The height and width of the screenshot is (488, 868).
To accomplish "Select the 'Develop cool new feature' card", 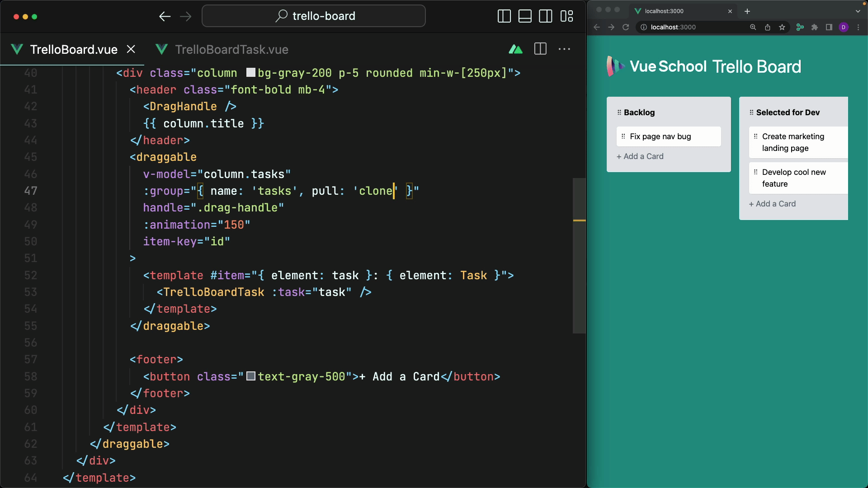I will (798, 178).
